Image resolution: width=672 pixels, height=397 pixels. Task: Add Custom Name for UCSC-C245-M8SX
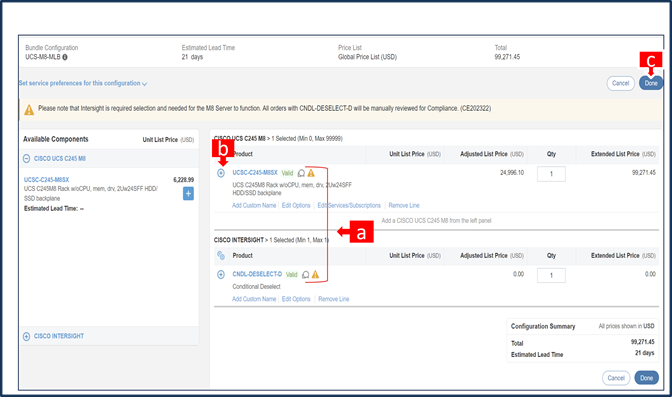(254, 205)
